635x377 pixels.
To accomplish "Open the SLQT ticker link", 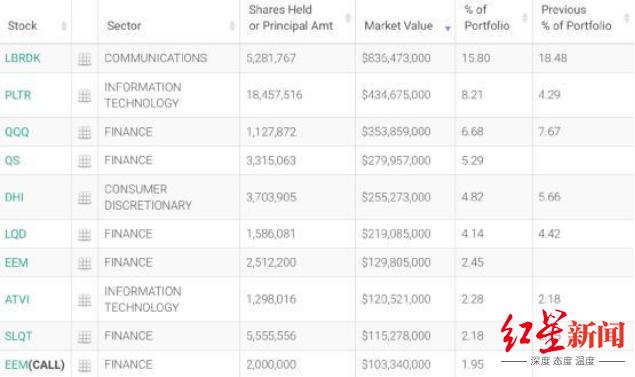I will [18, 336].
